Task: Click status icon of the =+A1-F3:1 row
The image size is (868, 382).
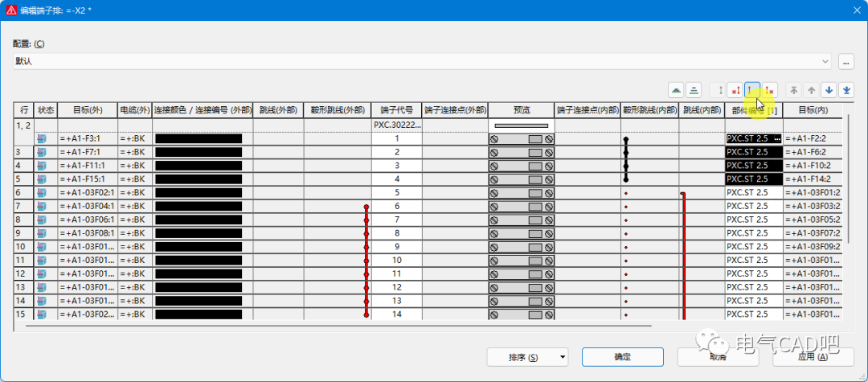Action: pos(42,139)
